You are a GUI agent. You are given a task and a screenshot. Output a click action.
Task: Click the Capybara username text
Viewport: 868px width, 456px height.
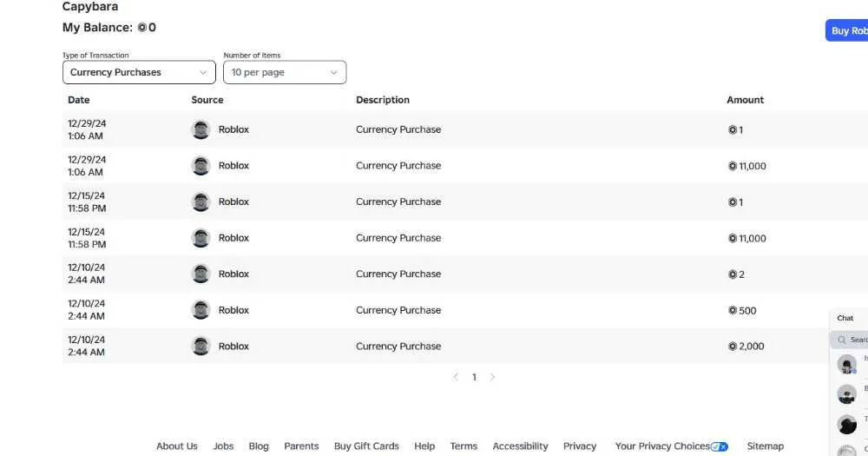[90, 7]
